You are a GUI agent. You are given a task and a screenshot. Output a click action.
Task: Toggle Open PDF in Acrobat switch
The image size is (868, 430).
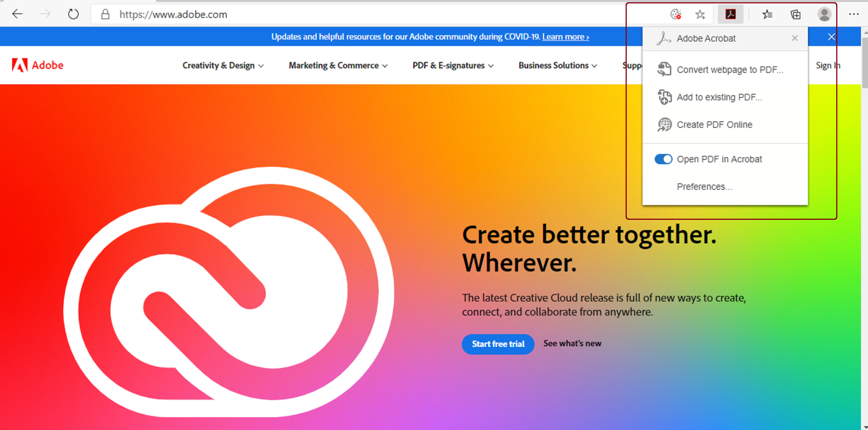tap(663, 159)
